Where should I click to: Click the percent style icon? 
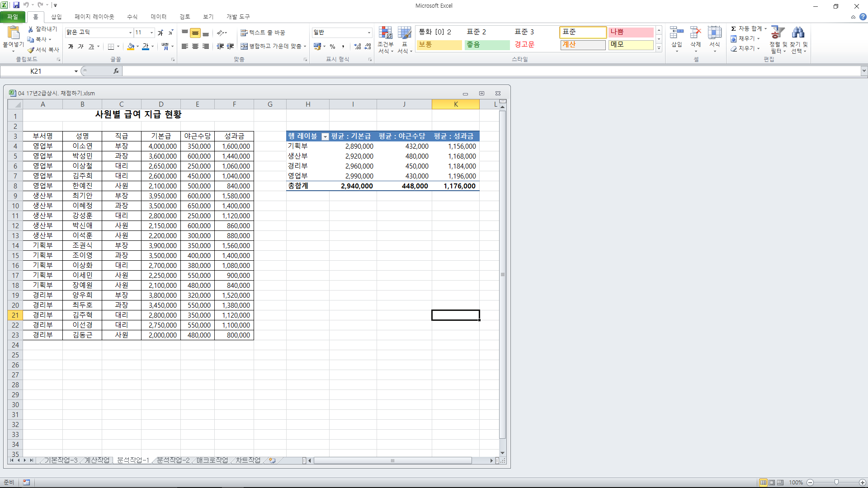coord(332,47)
